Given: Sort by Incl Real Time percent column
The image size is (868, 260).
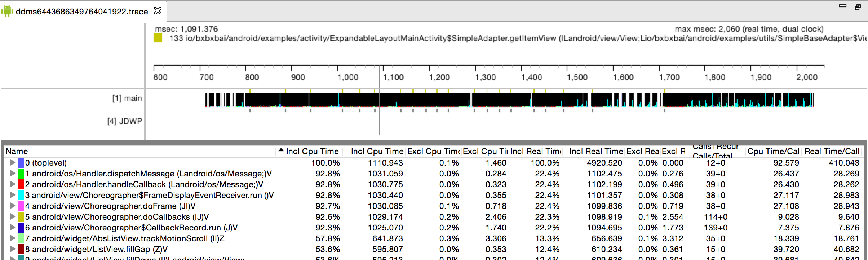Looking at the screenshot, I should pyautogui.click(x=536, y=151).
